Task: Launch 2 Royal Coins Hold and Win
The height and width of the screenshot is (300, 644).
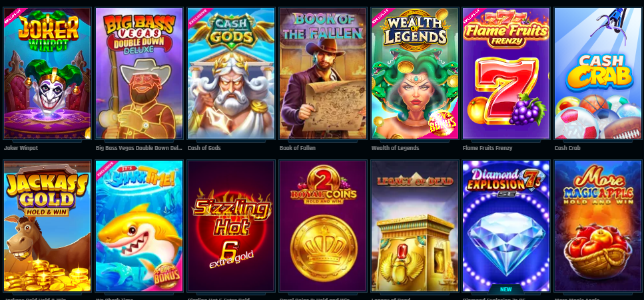Action: [323, 226]
